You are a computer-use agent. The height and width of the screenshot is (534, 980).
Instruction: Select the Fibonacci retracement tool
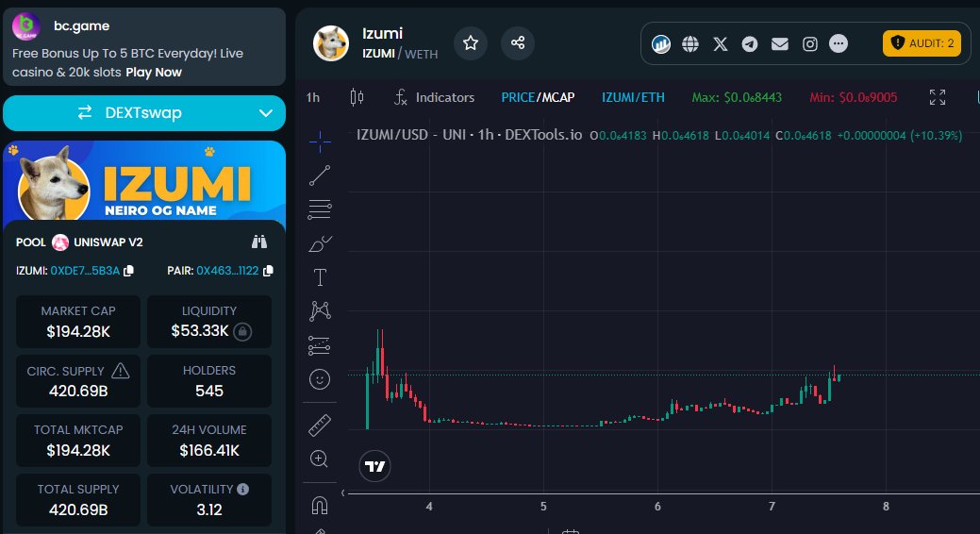pos(320,209)
